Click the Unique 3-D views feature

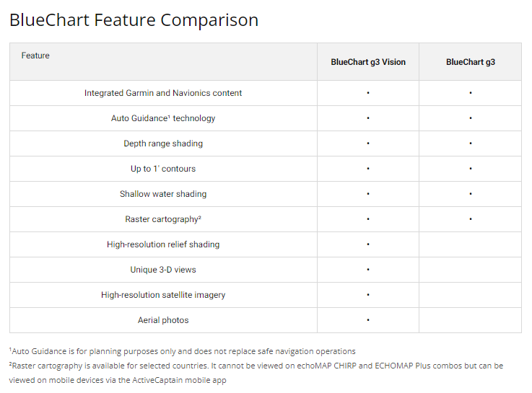(163, 270)
